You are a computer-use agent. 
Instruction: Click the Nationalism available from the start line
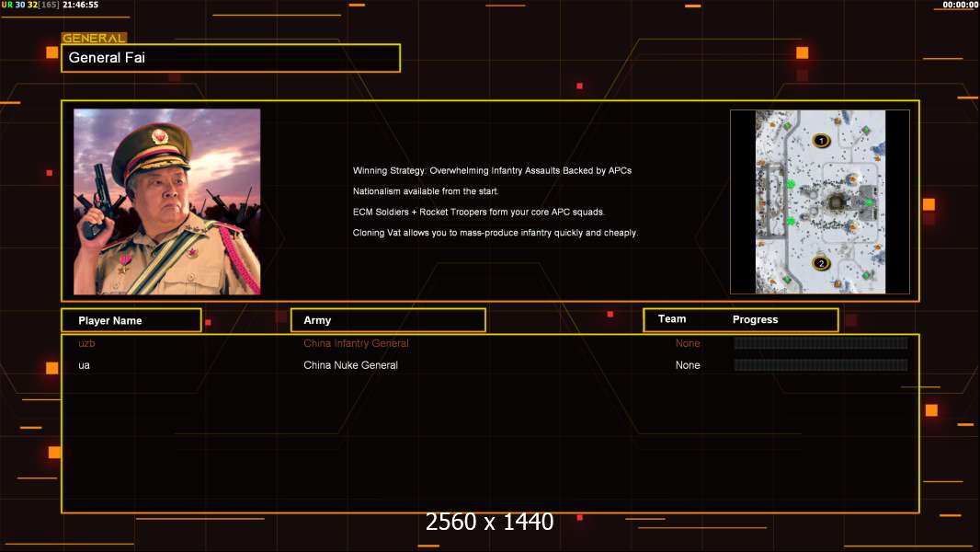coord(426,191)
